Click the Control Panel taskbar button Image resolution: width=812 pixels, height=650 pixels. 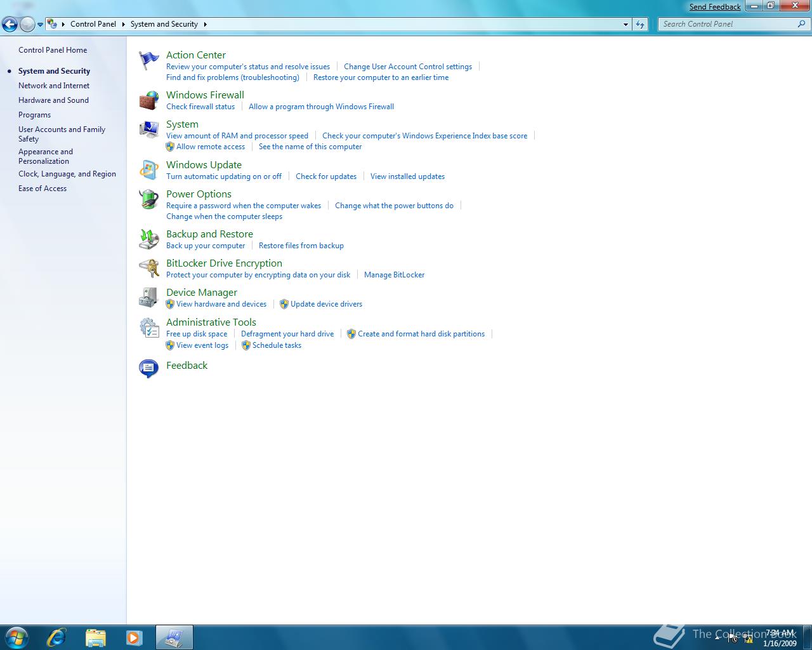pyautogui.click(x=174, y=637)
